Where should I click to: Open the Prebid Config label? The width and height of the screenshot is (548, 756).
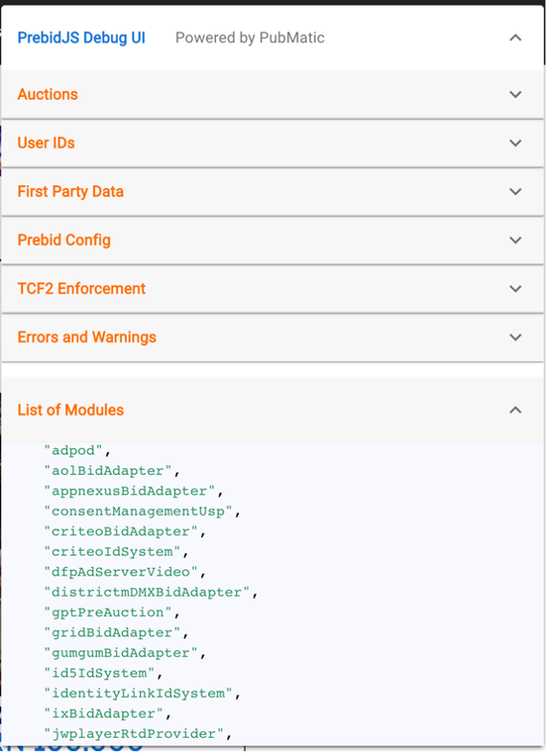[63, 240]
